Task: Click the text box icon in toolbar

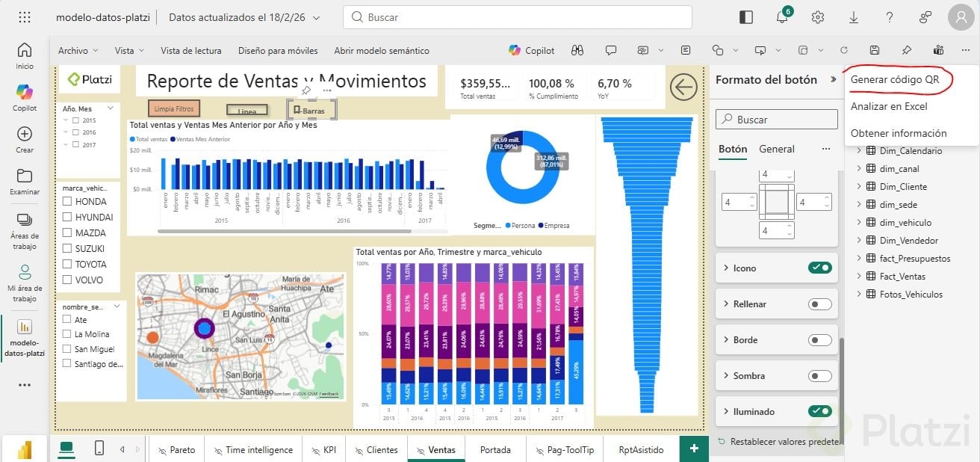Action: point(686,50)
